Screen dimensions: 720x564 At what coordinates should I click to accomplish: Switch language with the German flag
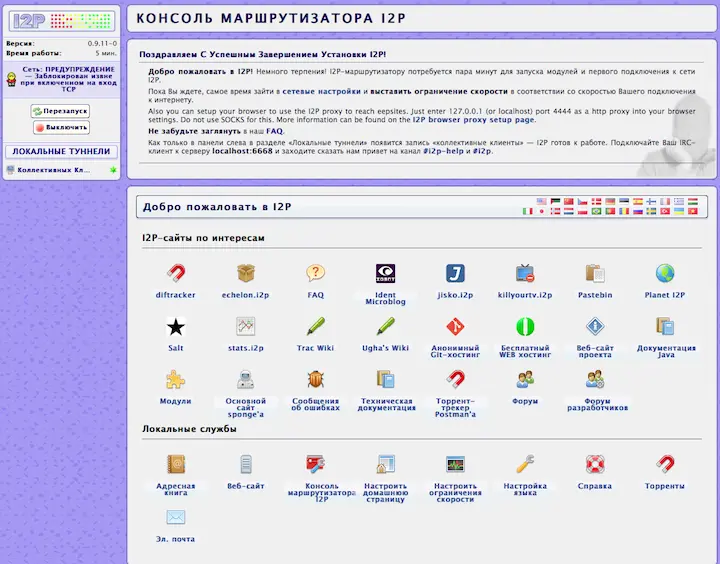[x=610, y=201]
